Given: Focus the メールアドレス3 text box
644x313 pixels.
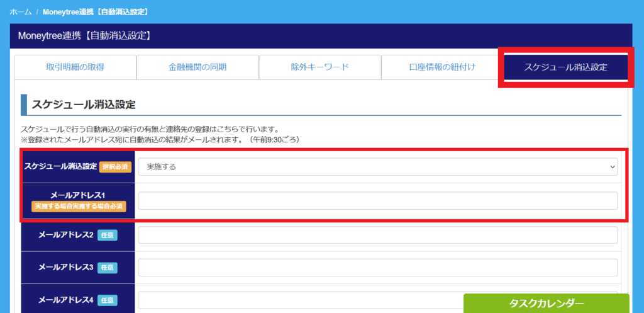Looking at the screenshot, I should click(x=378, y=268).
